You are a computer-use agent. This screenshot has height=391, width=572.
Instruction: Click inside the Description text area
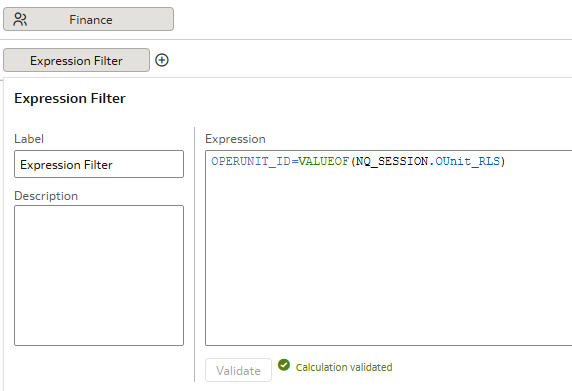pyautogui.click(x=99, y=275)
